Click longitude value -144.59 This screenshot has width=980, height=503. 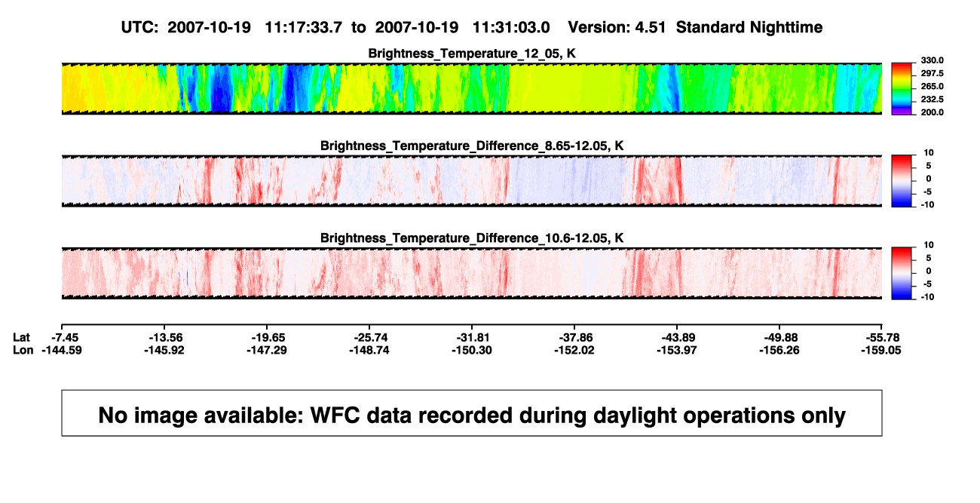[x=62, y=350]
